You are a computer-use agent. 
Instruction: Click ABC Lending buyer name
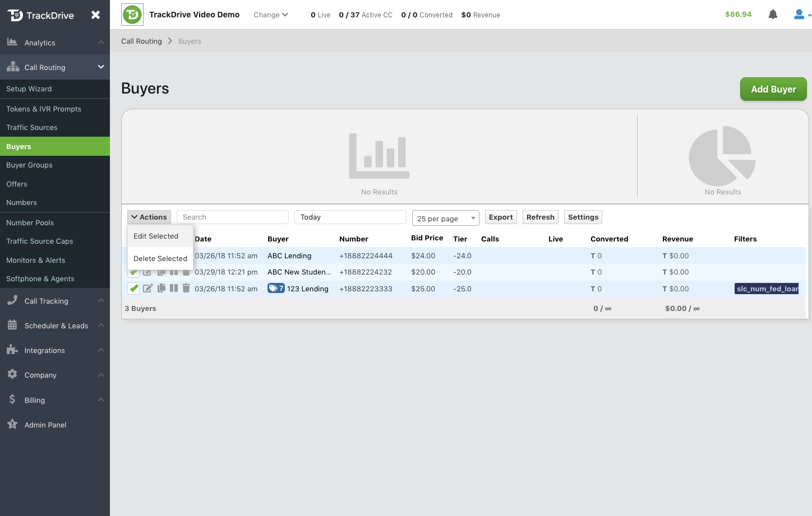coord(289,255)
